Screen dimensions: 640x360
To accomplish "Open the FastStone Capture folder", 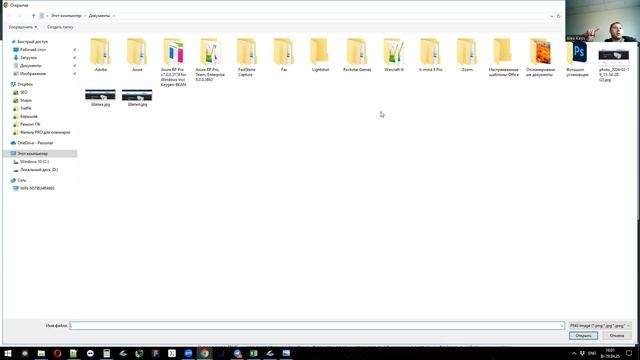I will point(247,57).
